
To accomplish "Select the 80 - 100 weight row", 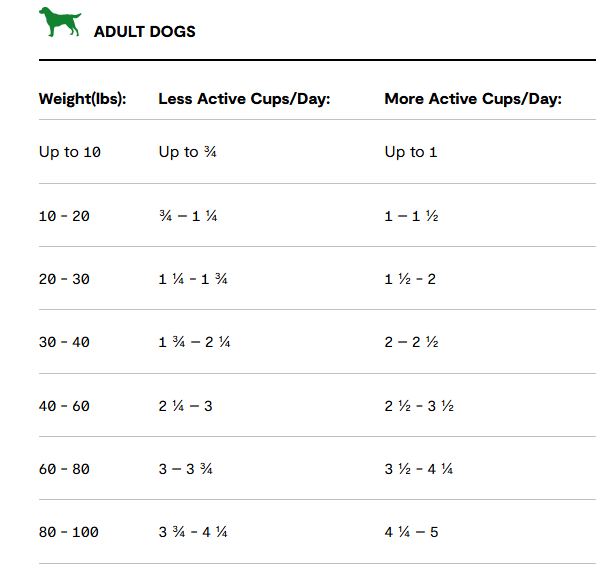I will point(317,532).
